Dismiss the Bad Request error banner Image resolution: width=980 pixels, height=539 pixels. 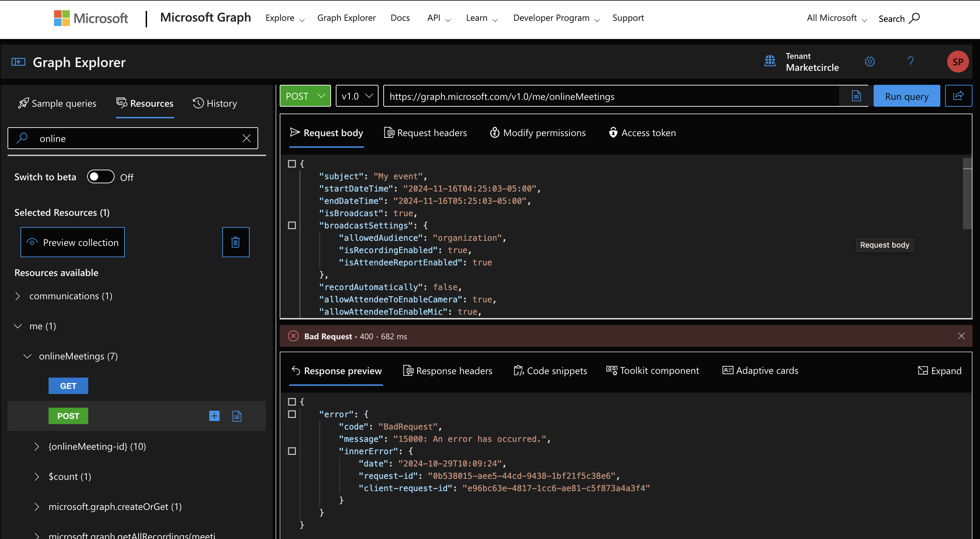tap(962, 336)
